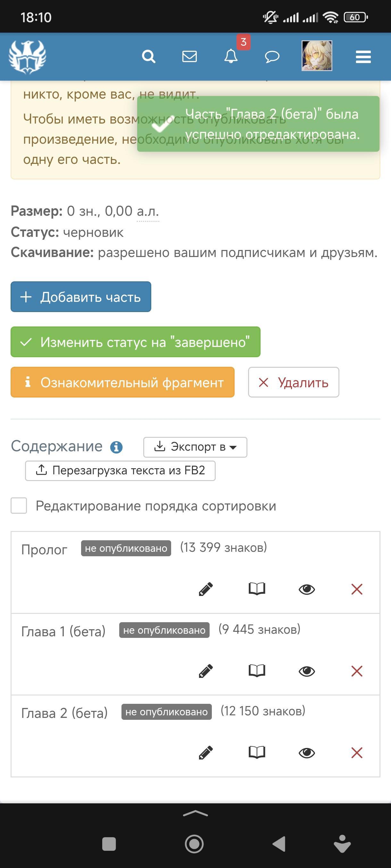Expand the Экспорт в dropdown
391x868 pixels.
(x=195, y=447)
